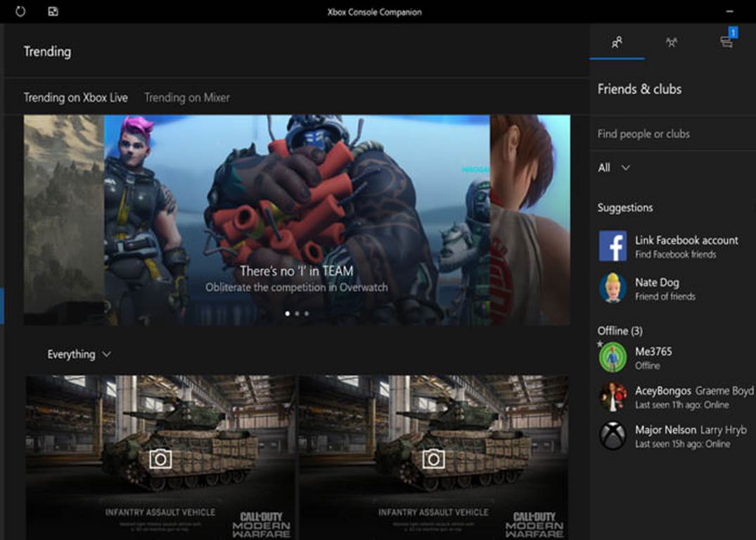
Task: Open the Parties tab icon
Action: coord(672,42)
